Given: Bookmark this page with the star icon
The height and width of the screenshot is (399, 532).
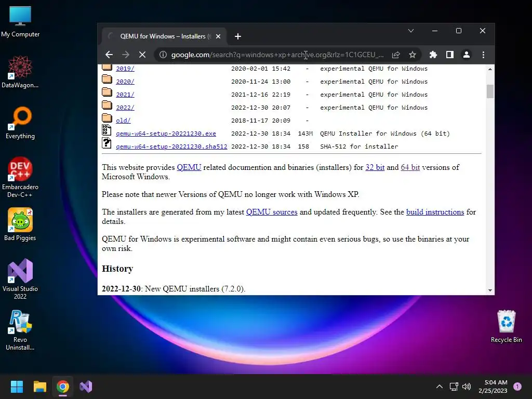Looking at the screenshot, I should click(412, 55).
